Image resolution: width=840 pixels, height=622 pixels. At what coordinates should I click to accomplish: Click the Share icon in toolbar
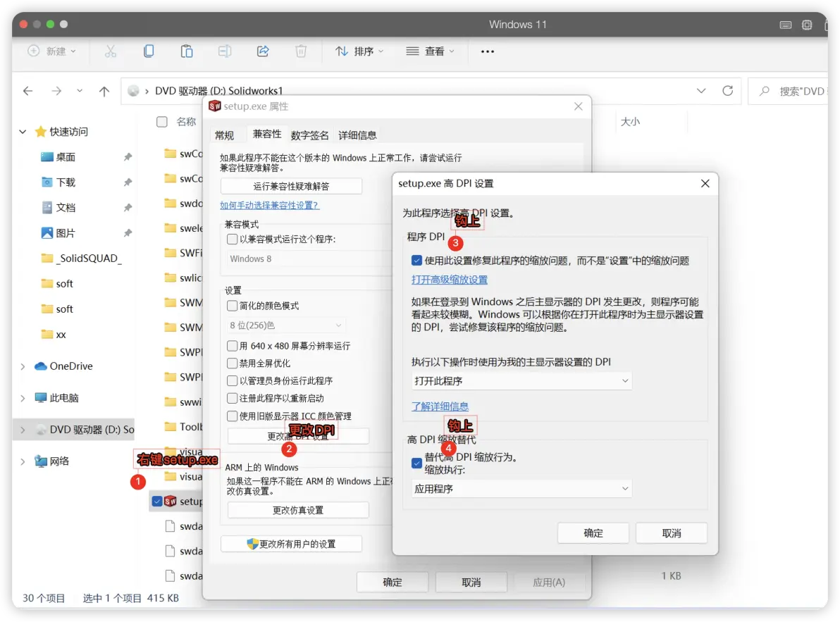[x=262, y=51]
